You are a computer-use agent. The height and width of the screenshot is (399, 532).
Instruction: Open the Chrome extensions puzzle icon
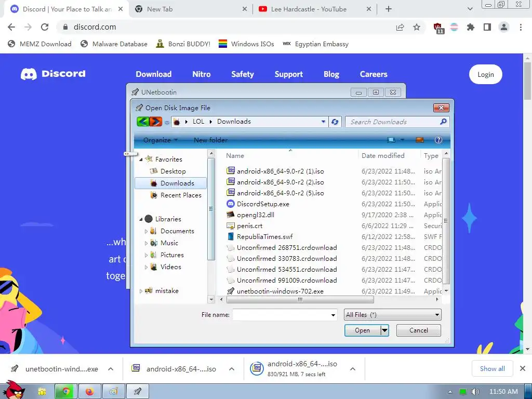(470, 27)
